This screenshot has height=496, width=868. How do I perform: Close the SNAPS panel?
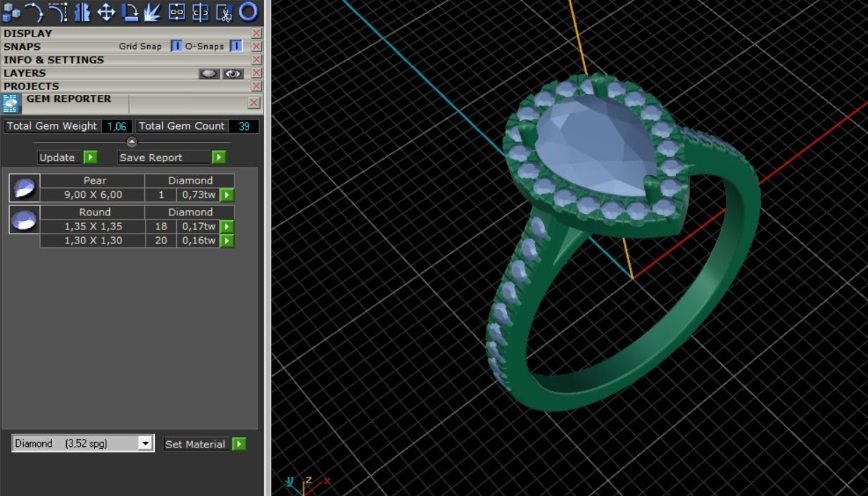coord(256,46)
